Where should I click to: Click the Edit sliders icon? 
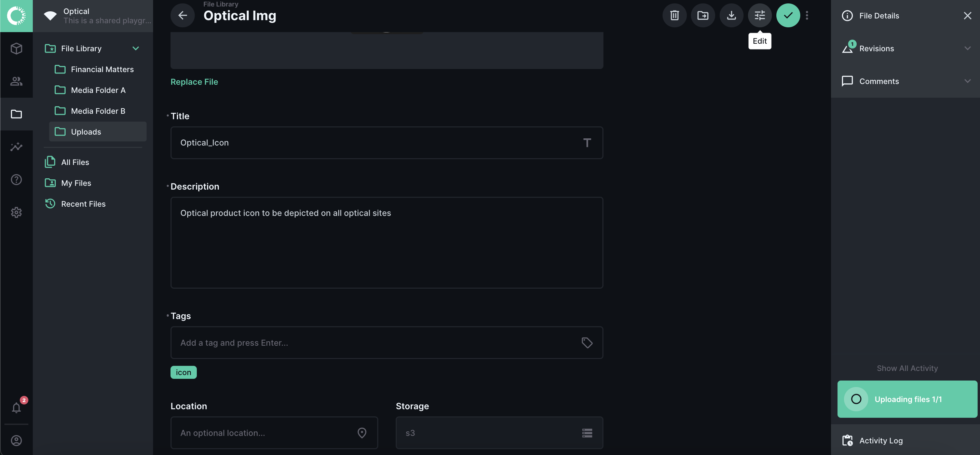759,16
